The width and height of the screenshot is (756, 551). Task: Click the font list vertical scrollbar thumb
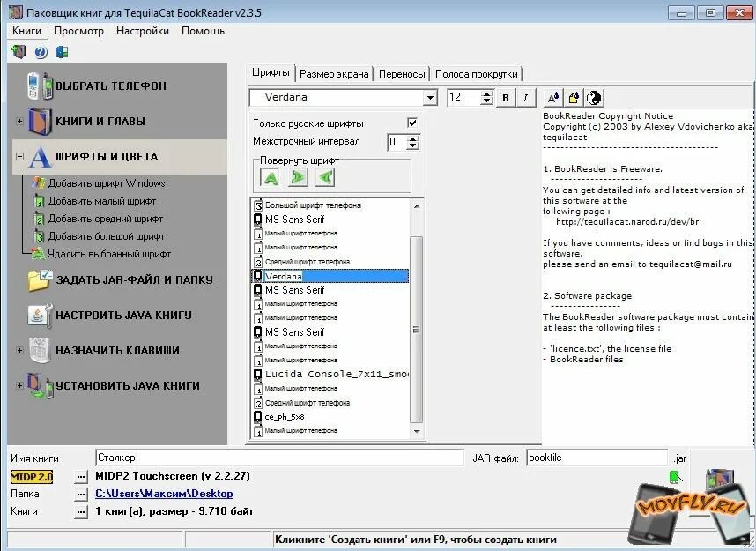click(x=417, y=330)
